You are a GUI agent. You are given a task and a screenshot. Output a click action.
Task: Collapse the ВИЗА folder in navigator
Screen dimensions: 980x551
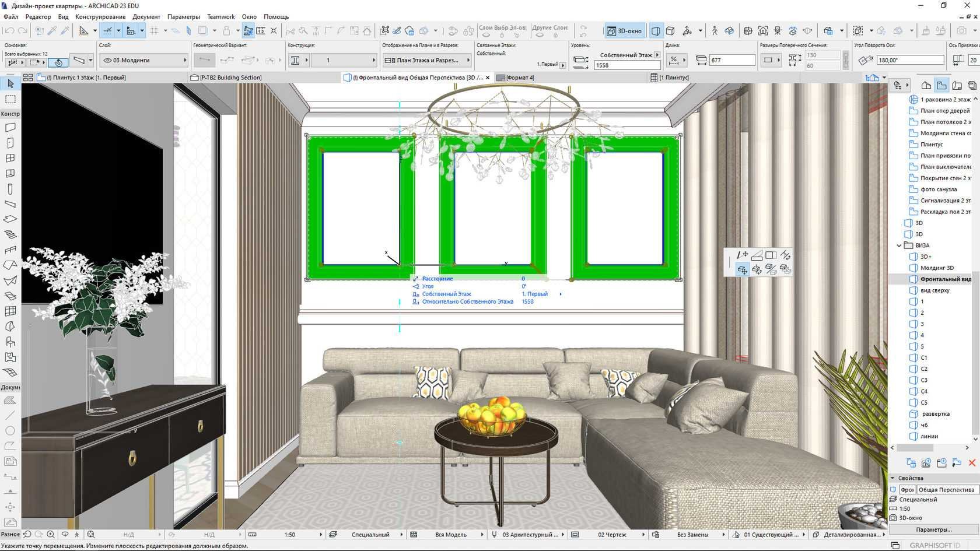coord(899,245)
